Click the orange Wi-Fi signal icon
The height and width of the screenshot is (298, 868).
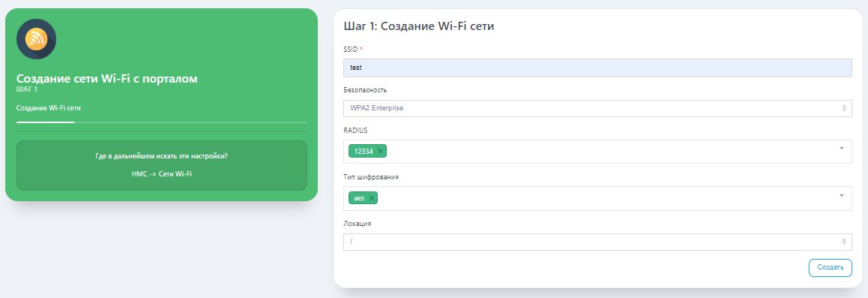[36, 39]
